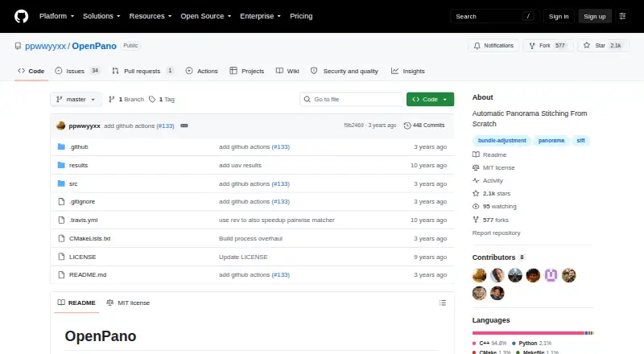Screen dimensions: 644x354
Task: Click the panorama topic tag
Action: [x=551, y=141]
